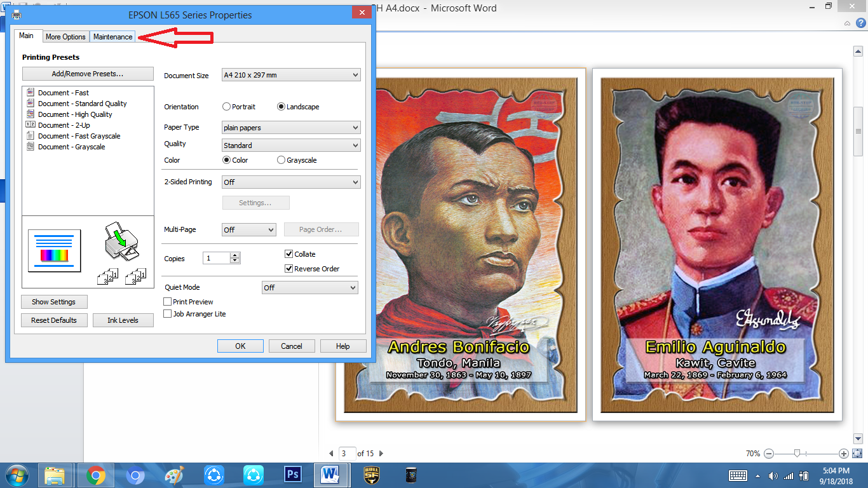Select Portrait orientation
868x488 pixels.
point(239,107)
